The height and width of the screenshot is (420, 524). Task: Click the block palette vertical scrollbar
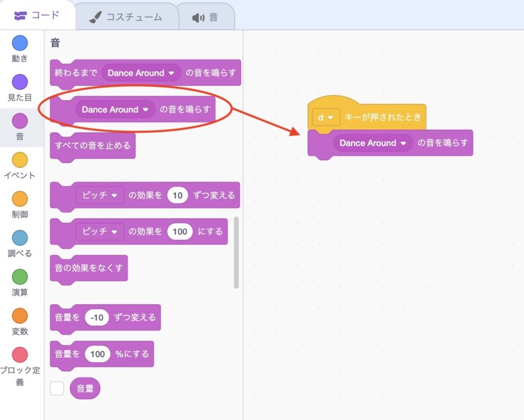tap(236, 253)
